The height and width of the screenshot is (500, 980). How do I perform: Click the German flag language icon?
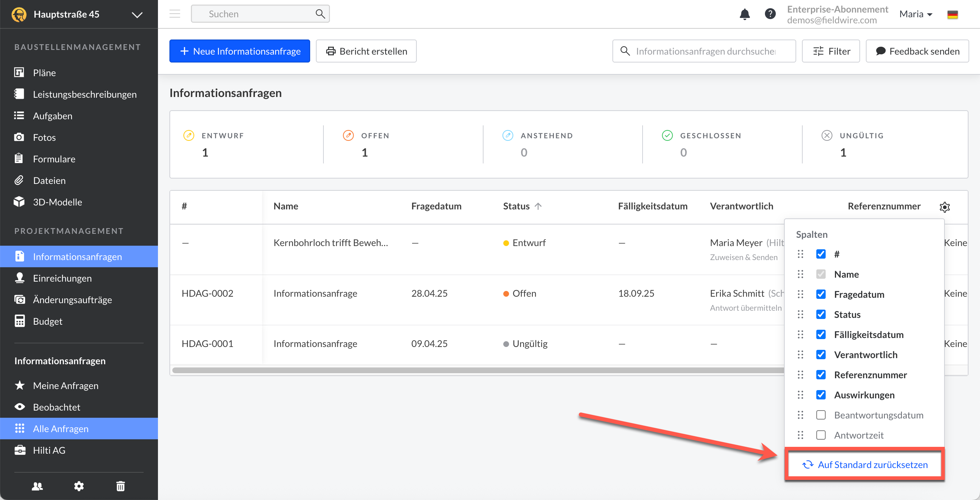click(x=952, y=14)
